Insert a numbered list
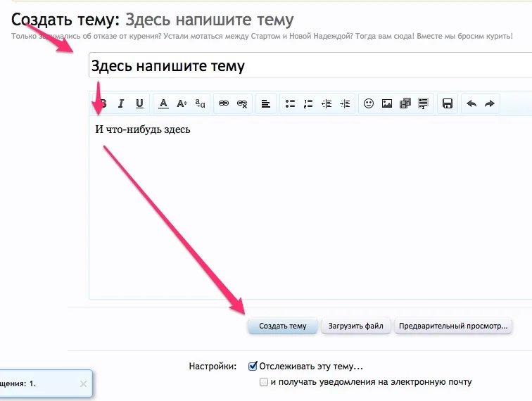 (x=308, y=103)
